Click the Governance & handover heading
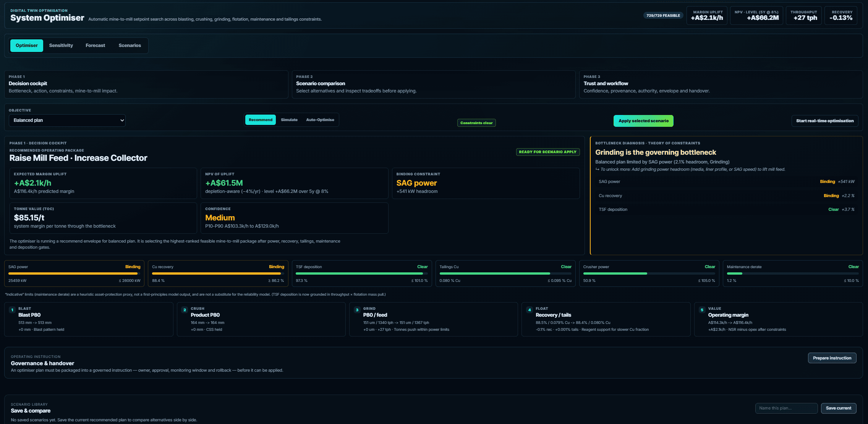The width and height of the screenshot is (868, 424). click(x=42, y=363)
